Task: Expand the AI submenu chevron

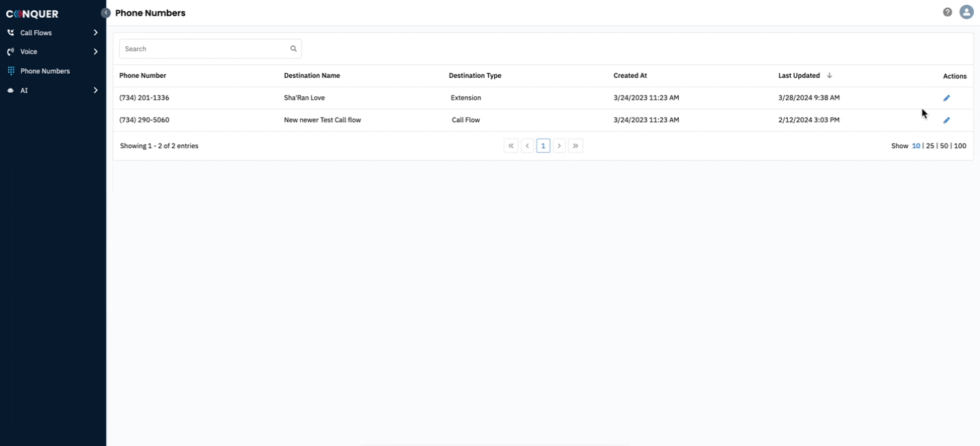Action: pyautogui.click(x=95, y=90)
